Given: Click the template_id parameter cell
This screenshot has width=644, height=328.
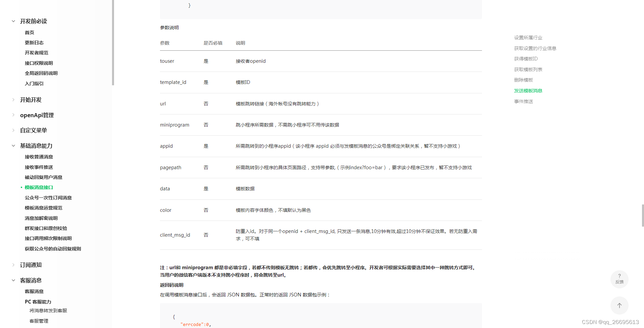Looking at the screenshot, I should coord(173,82).
